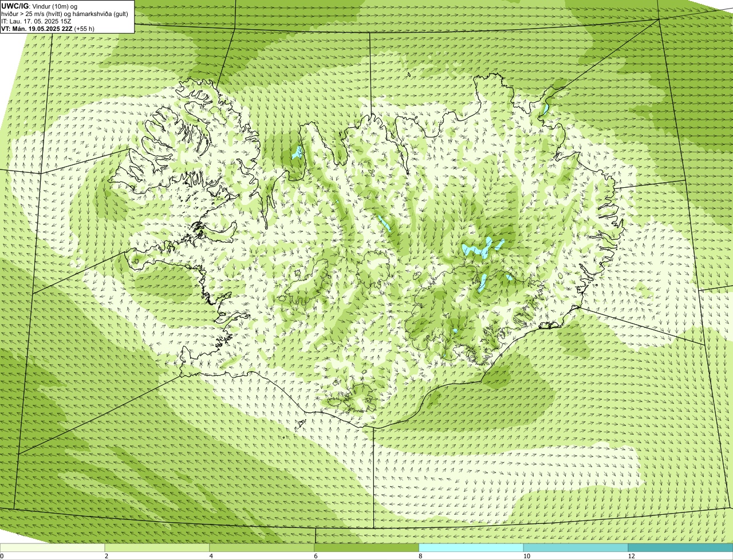Screen dimensions: 733x560
Task: Click the teal scale segment above 12 m/s
Action: click(680, 547)
